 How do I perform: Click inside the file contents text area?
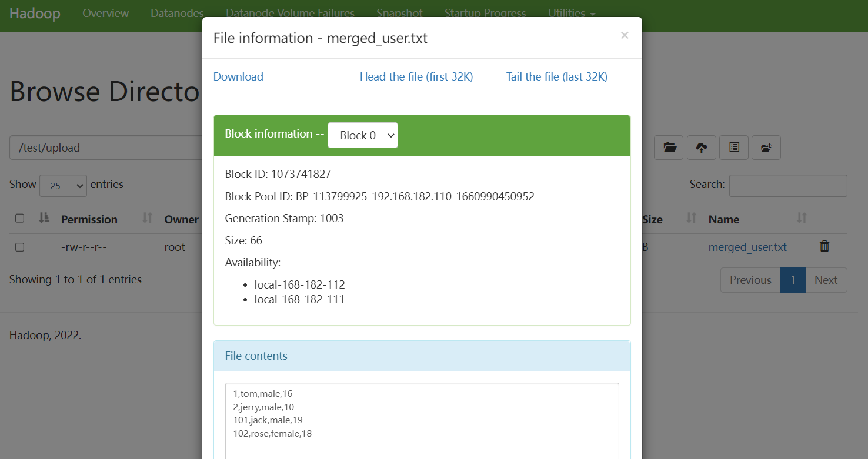(x=422, y=421)
